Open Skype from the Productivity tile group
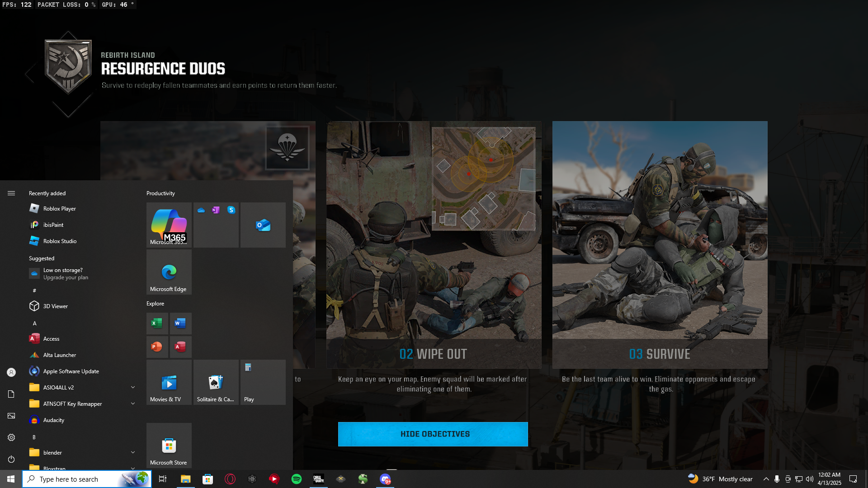868x488 pixels. click(x=231, y=210)
